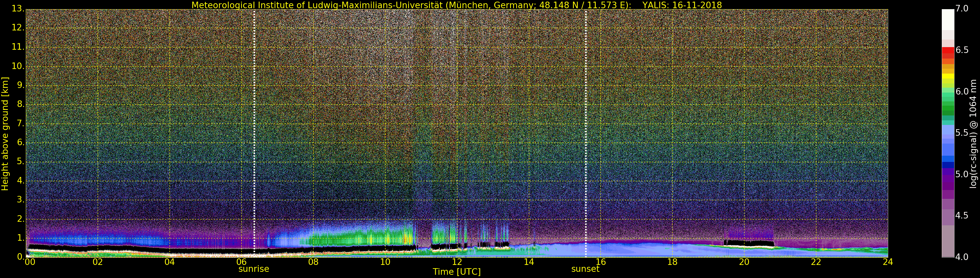Select the '20' time axis tick label
Screen dimensions: 980x278
tap(744, 262)
